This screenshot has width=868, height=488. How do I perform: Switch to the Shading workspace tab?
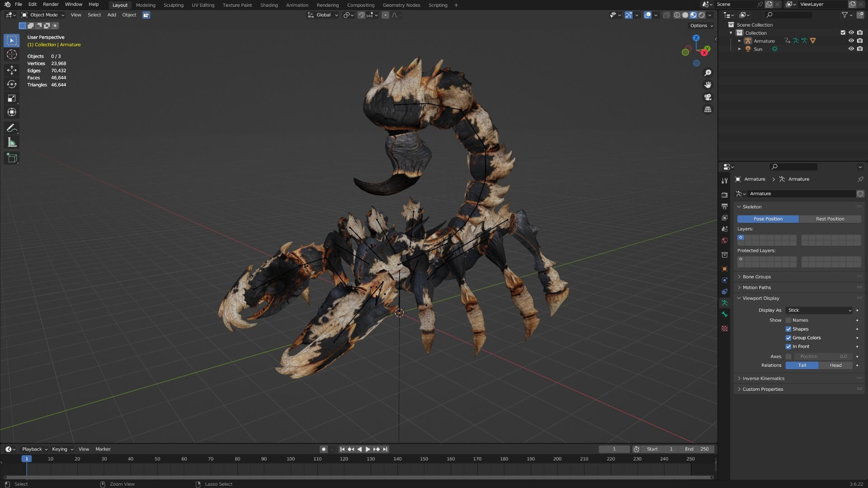click(x=269, y=5)
